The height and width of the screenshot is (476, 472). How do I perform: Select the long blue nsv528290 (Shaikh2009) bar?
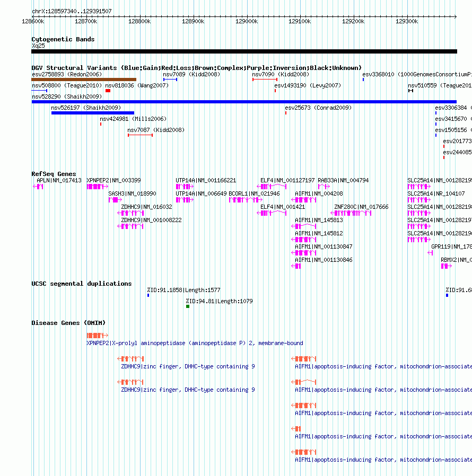pyautogui.click(x=244, y=102)
